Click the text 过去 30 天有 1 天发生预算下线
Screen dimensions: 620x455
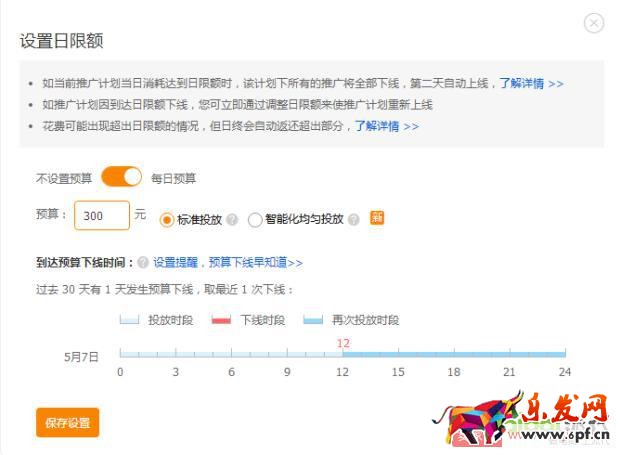point(115,289)
